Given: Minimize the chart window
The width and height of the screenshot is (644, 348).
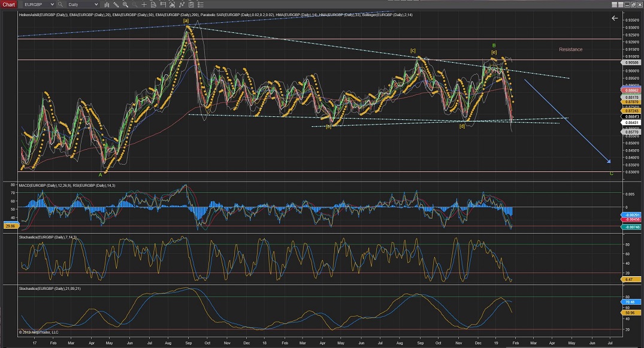Looking at the screenshot, I should click(627, 5).
